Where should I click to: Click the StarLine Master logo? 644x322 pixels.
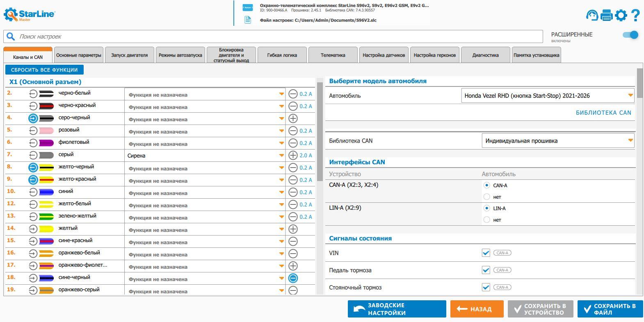(30, 15)
